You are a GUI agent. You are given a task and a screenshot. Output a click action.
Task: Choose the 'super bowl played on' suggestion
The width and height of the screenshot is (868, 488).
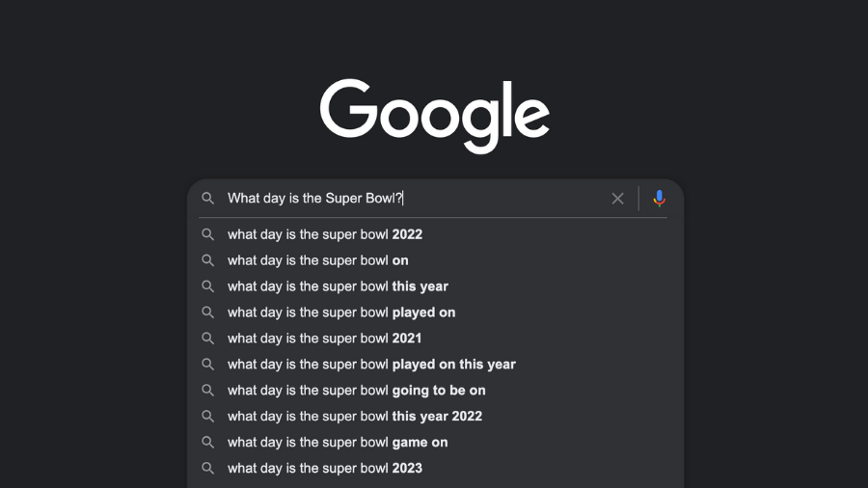341,312
